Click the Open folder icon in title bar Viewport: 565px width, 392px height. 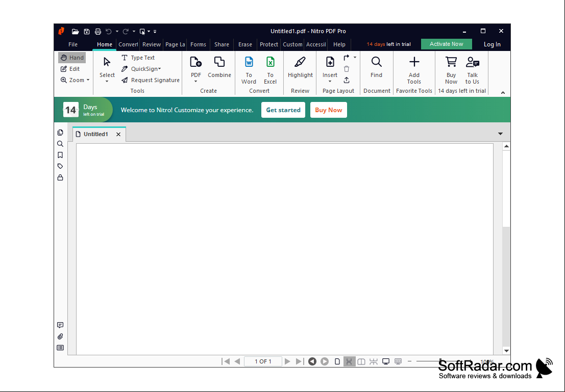pyautogui.click(x=75, y=31)
